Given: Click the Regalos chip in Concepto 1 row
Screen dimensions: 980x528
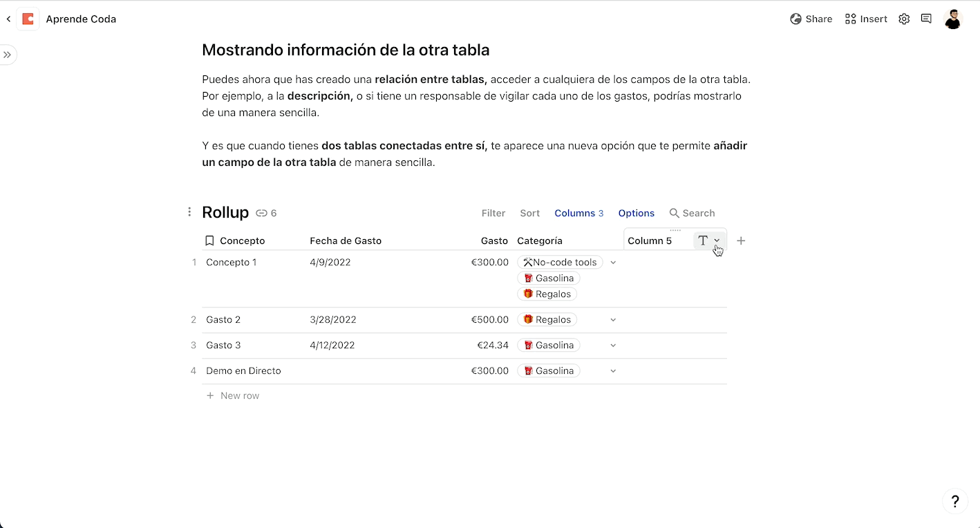Looking at the screenshot, I should click(x=547, y=294).
